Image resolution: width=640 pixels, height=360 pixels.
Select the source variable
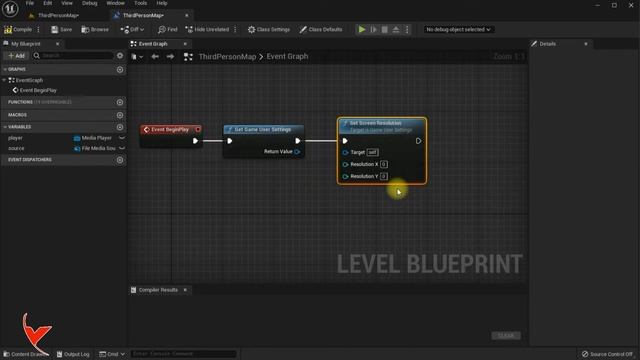16,148
